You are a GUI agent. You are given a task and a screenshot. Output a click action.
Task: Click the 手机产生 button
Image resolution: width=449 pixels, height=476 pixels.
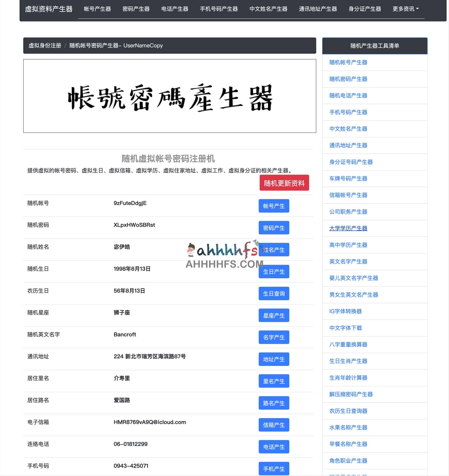point(274,469)
